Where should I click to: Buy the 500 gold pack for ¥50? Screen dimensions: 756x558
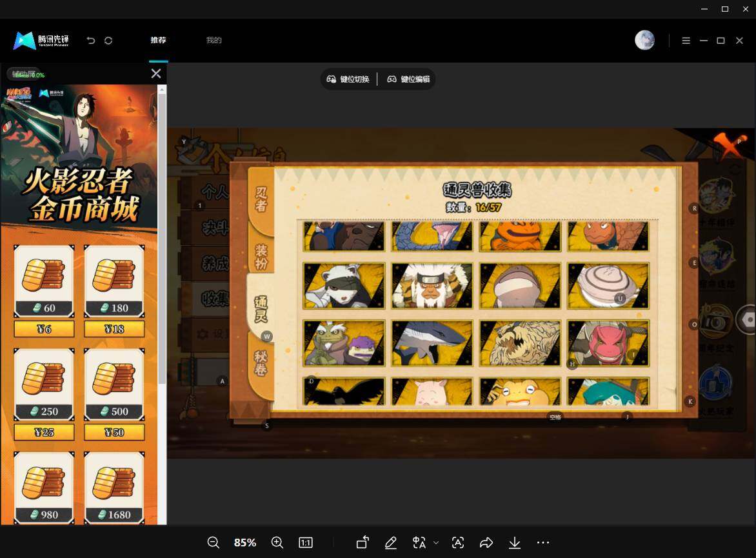[114, 432]
